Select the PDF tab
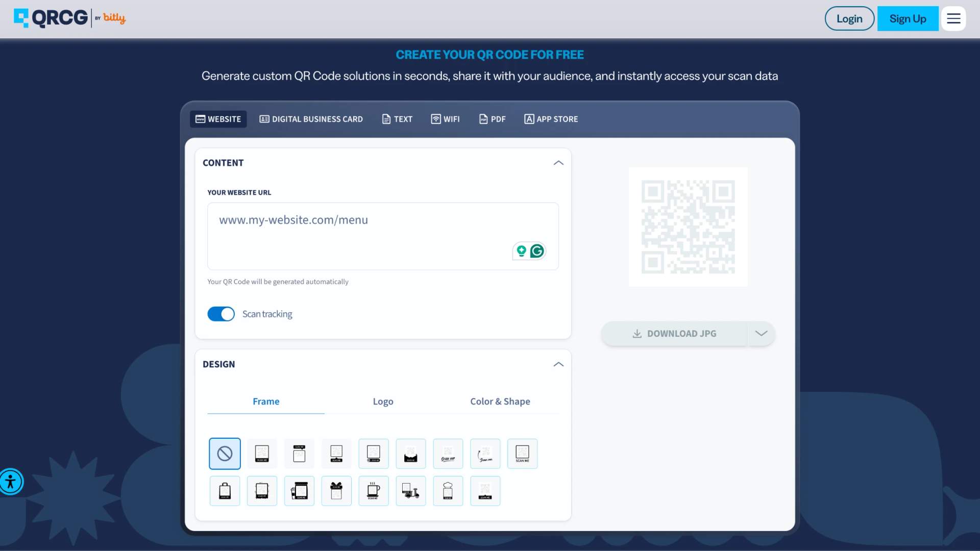 pyautogui.click(x=492, y=119)
